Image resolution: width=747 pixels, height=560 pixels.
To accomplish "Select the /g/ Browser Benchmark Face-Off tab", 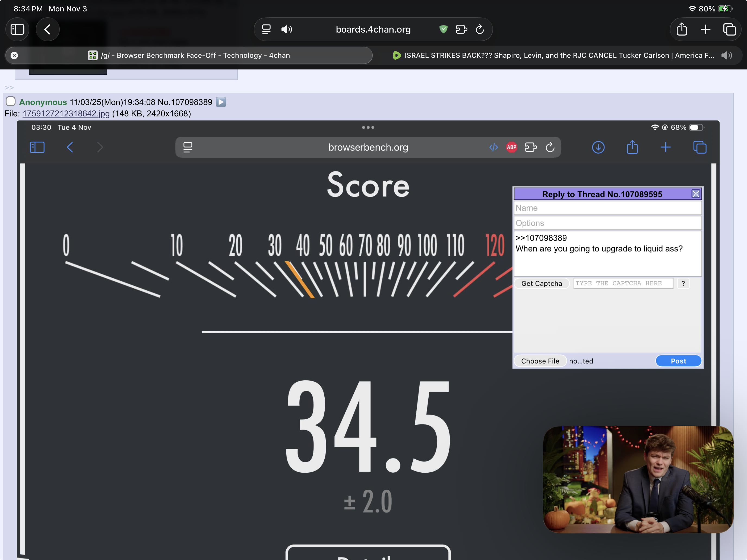I will click(195, 55).
